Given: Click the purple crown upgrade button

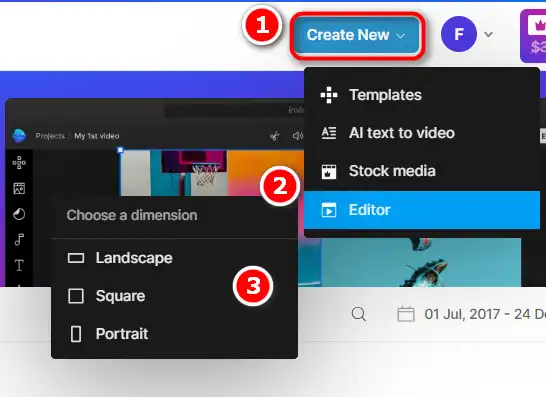Looking at the screenshot, I should 533,36.
